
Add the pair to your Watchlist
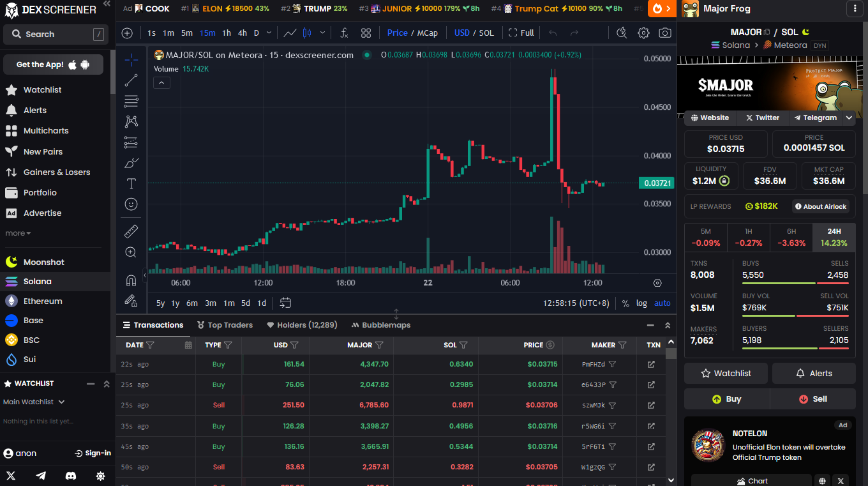point(726,373)
